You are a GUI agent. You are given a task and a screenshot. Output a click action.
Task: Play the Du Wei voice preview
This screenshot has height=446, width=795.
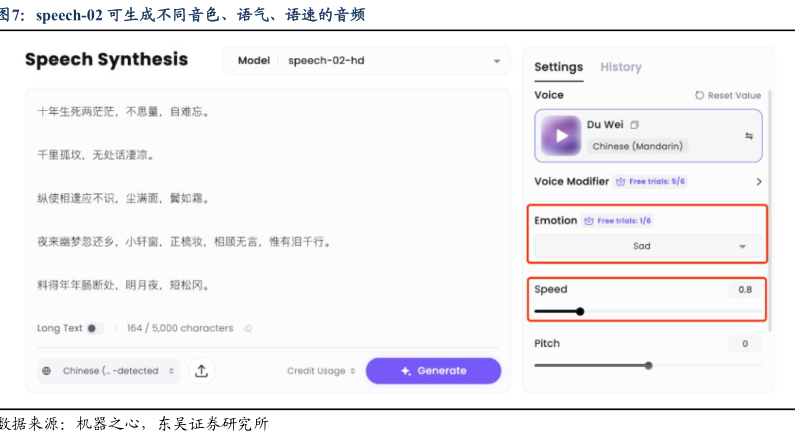coord(562,135)
